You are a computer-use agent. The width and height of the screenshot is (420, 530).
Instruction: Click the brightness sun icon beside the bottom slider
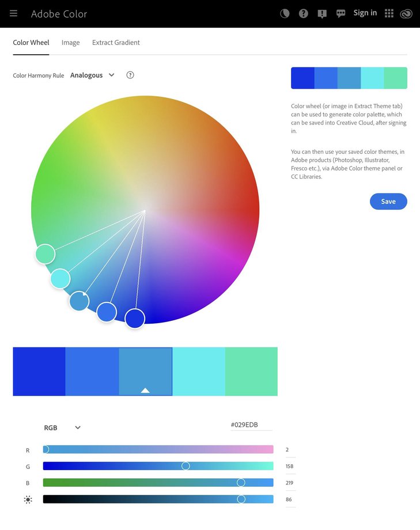(28, 499)
